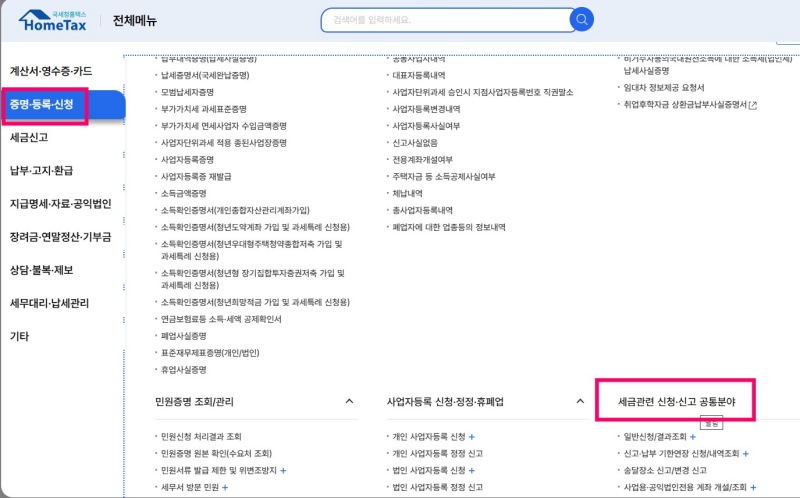Screen dimensions: 800x498
Task: Expand plus next to 사업용·공익법인전용 계좌 개설/조회
Action: tap(754, 487)
